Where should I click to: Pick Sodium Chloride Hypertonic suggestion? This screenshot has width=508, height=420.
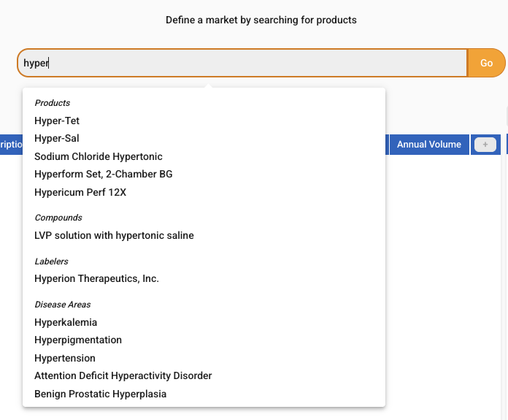click(99, 156)
